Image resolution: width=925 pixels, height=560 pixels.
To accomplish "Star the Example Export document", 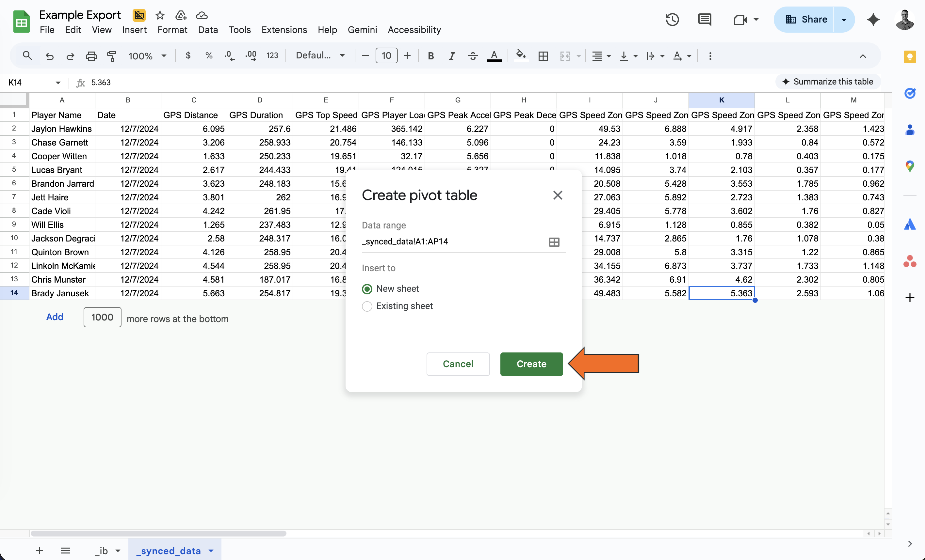I will click(160, 15).
